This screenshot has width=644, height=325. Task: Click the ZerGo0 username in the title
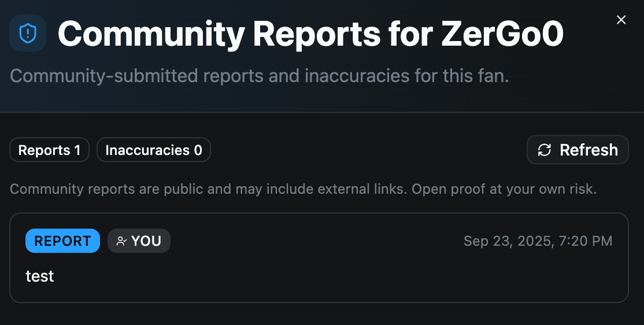pos(502,35)
